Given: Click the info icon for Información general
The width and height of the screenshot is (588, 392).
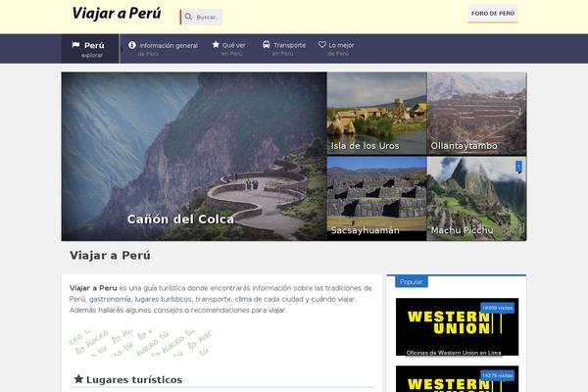Looking at the screenshot, I should (x=132, y=45).
